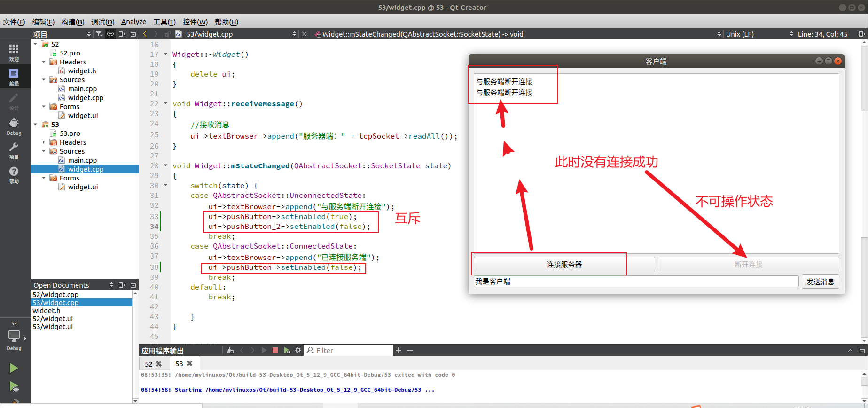Go back with the yellow left arrow
The image size is (868, 408).
(x=145, y=34)
